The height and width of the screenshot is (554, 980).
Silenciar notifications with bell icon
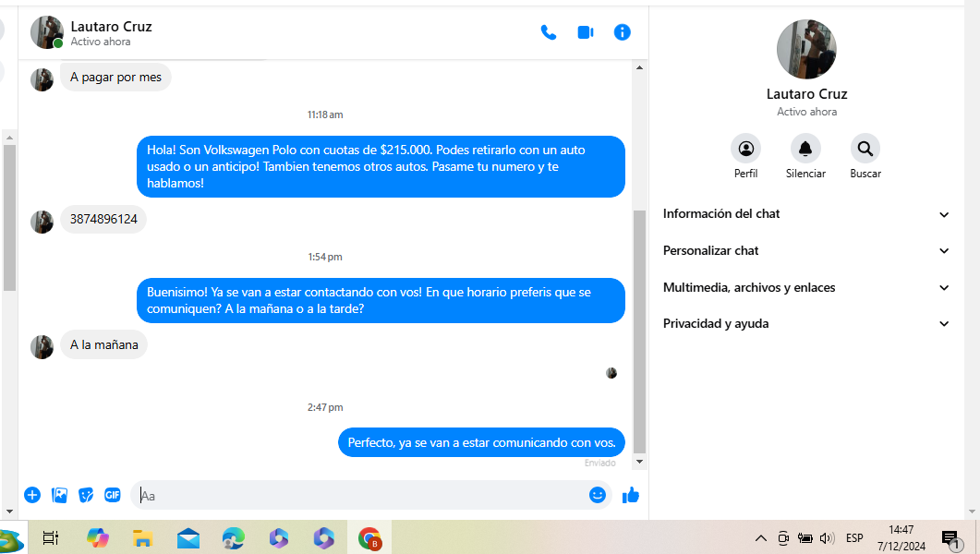pyautogui.click(x=805, y=149)
